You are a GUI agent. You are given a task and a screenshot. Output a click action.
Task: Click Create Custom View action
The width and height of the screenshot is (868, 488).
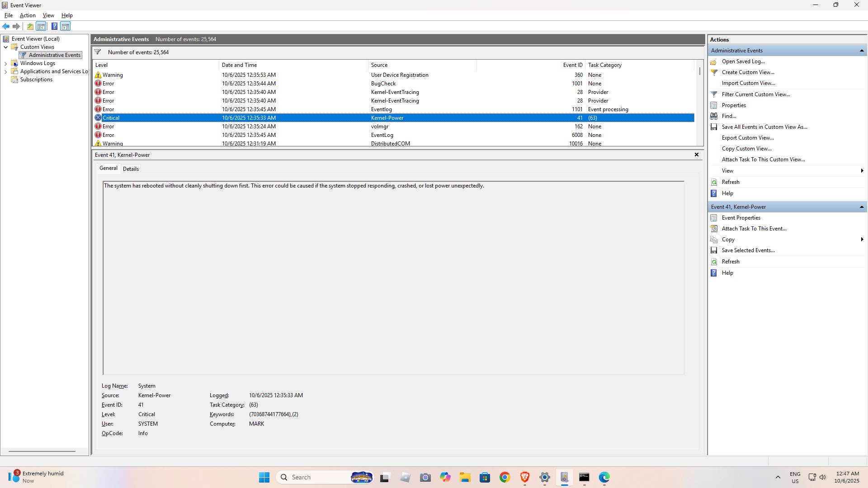coord(748,72)
